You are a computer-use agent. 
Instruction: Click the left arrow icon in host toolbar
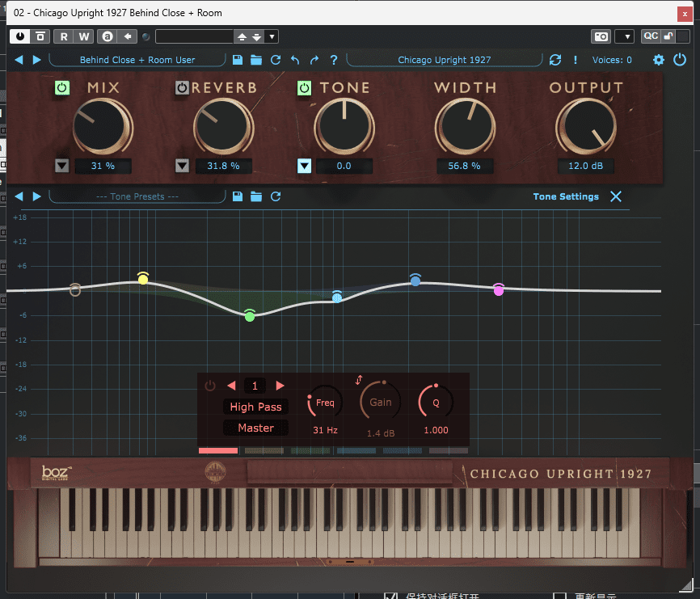tap(128, 36)
